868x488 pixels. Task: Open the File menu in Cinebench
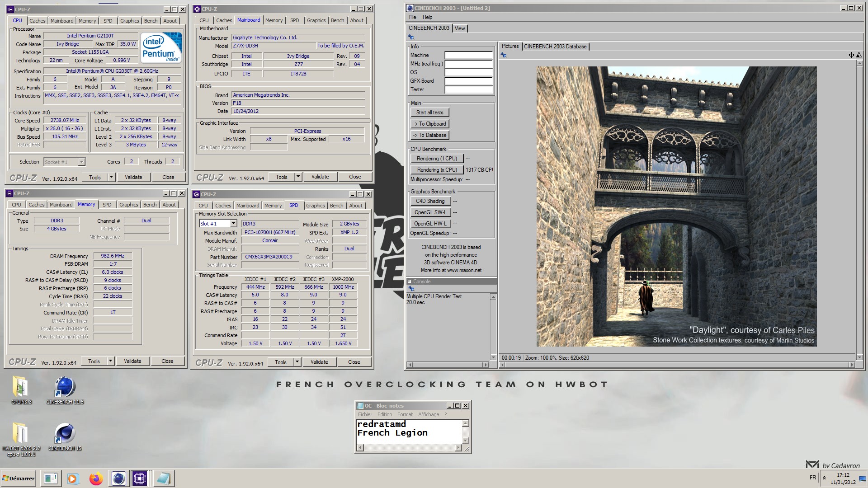(413, 17)
